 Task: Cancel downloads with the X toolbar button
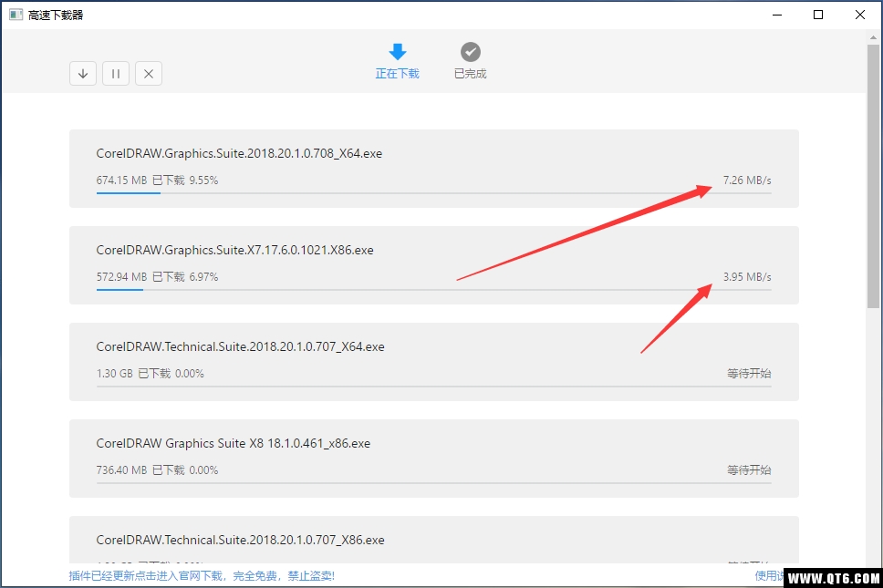[149, 74]
